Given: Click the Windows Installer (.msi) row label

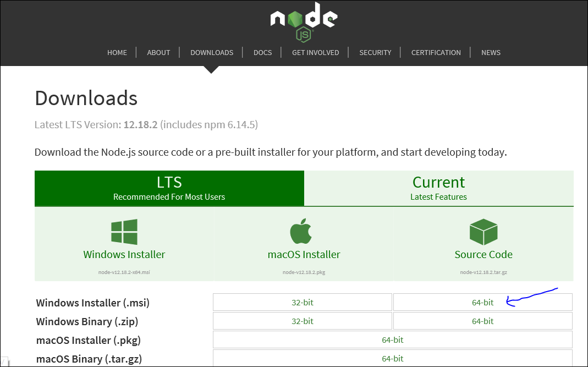Looking at the screenshot, I should [x=92, y=303].
